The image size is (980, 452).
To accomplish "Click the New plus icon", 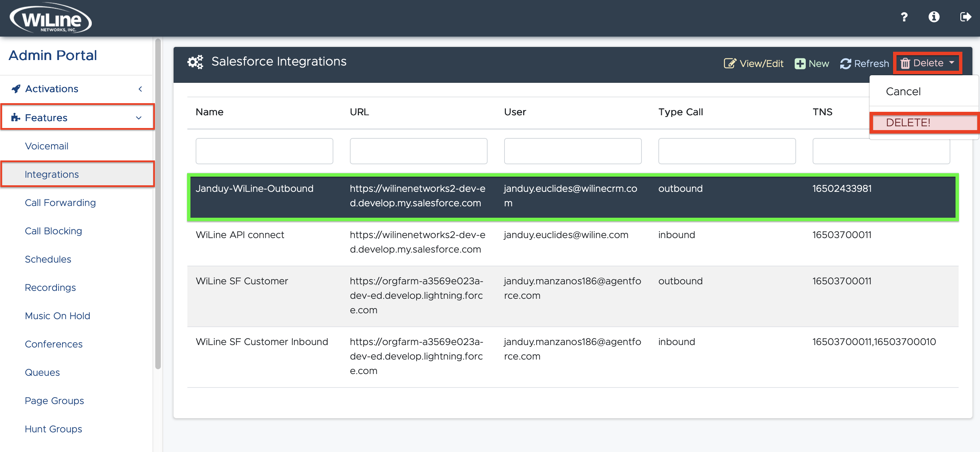I will tap(800, 63).
